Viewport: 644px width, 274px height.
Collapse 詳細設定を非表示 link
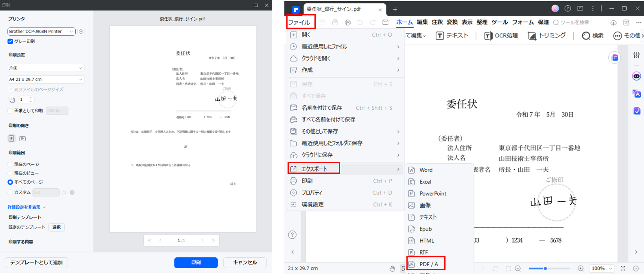pos(26,207)
